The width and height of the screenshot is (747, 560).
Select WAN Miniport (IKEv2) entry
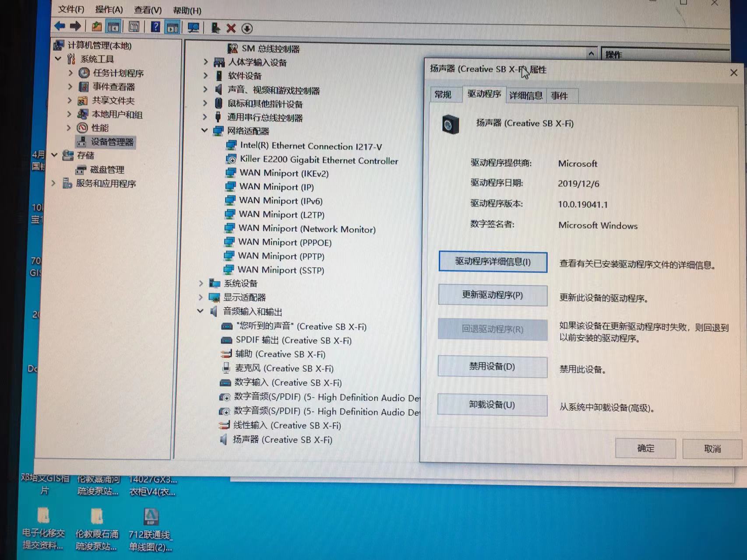(x=284, y=173)
